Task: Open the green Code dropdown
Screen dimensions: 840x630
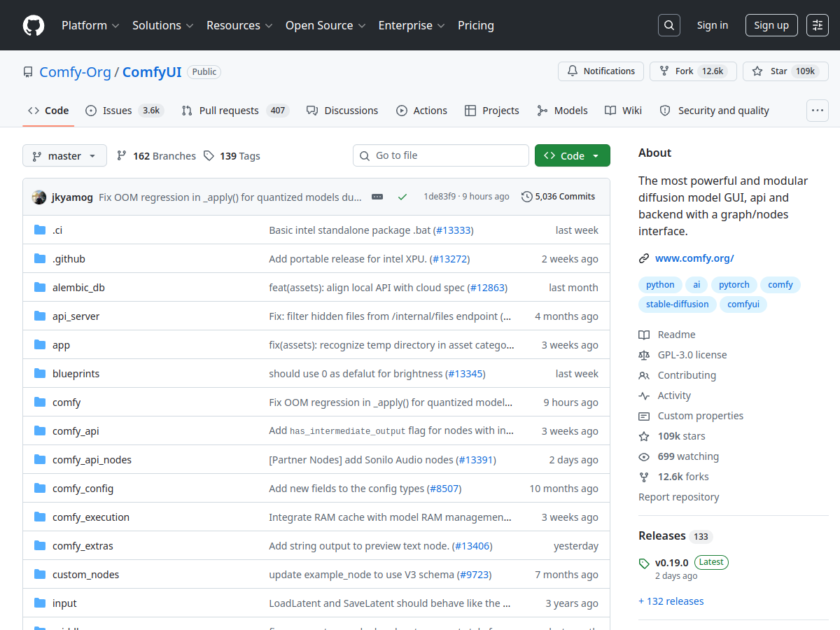Action: coord(572,155)
